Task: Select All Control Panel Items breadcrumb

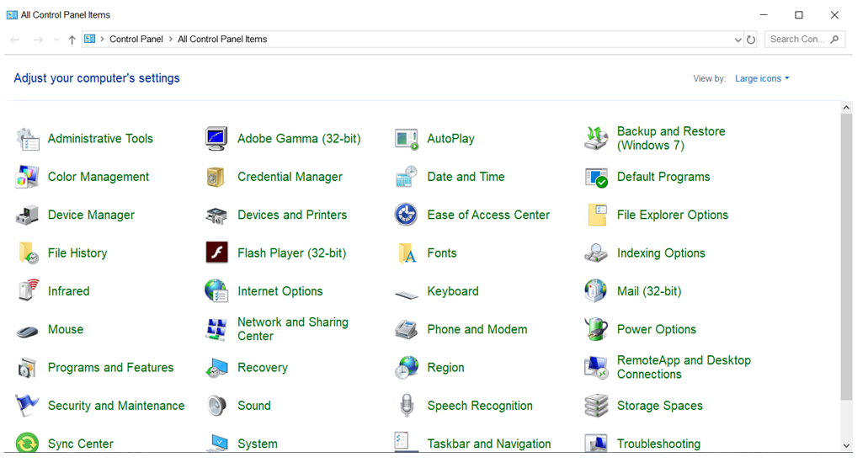Action: tap(222, 40)
